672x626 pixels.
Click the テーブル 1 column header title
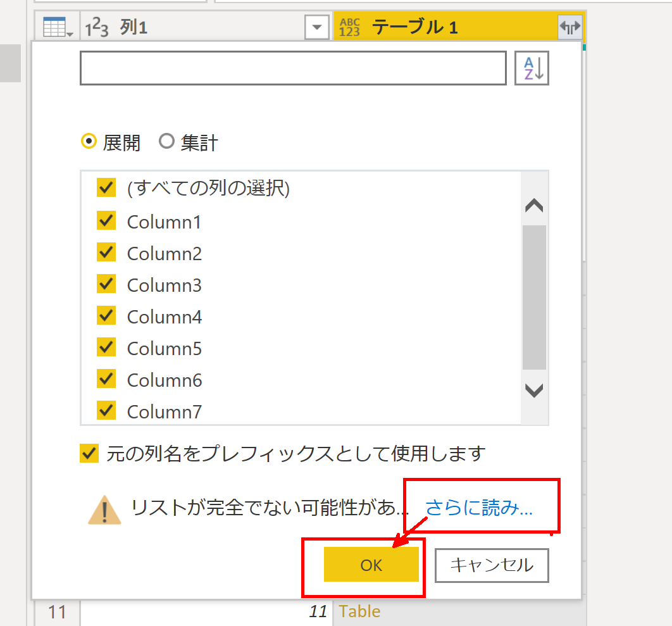click(x=415, y=27)
